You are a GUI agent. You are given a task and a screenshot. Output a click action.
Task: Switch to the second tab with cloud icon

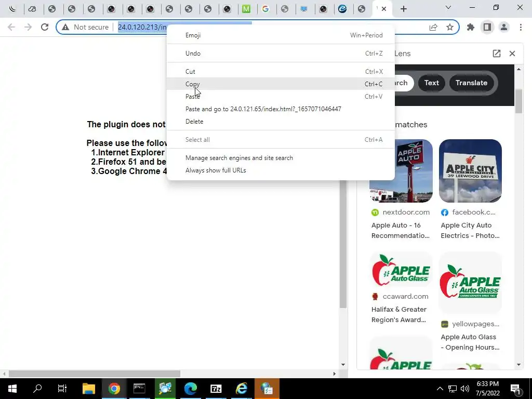pyautogui.click(x=32, y=9)
